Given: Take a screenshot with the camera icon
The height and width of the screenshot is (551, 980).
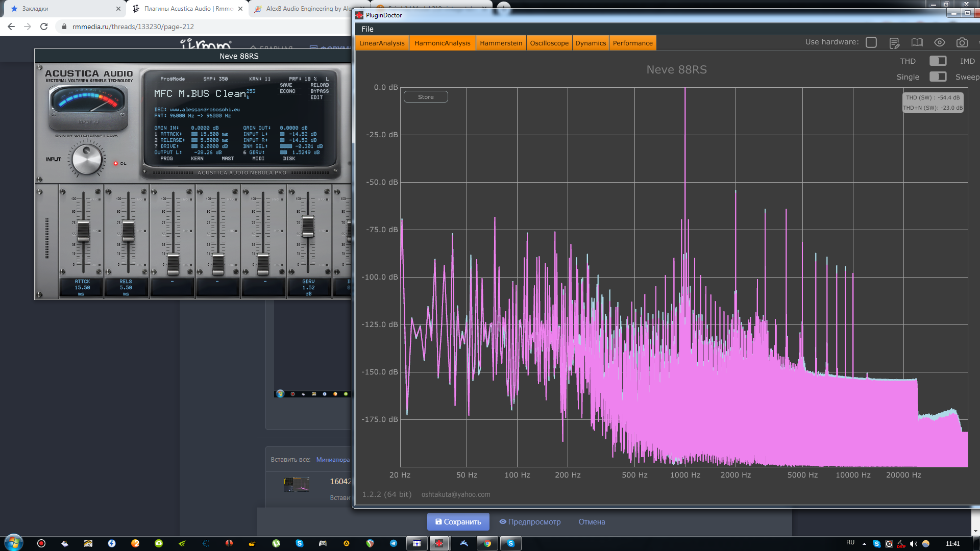Looking at the screenshot, I should [x=962, y=43].
